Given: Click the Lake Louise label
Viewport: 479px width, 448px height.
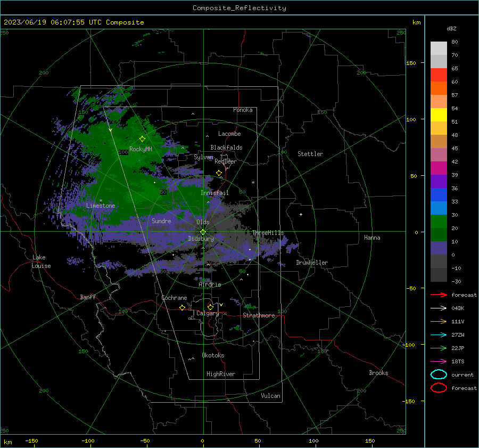Looking at the screenshot, I should coord(41,262).
